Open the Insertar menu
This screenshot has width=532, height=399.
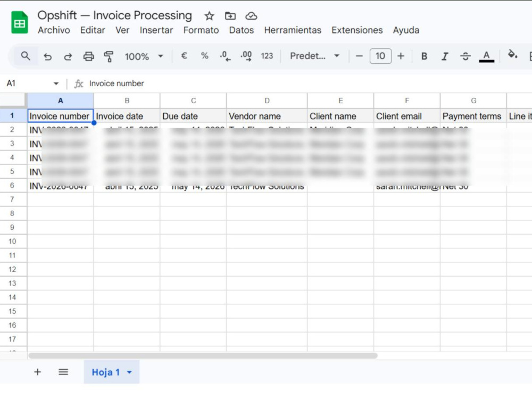coord(156,30)
